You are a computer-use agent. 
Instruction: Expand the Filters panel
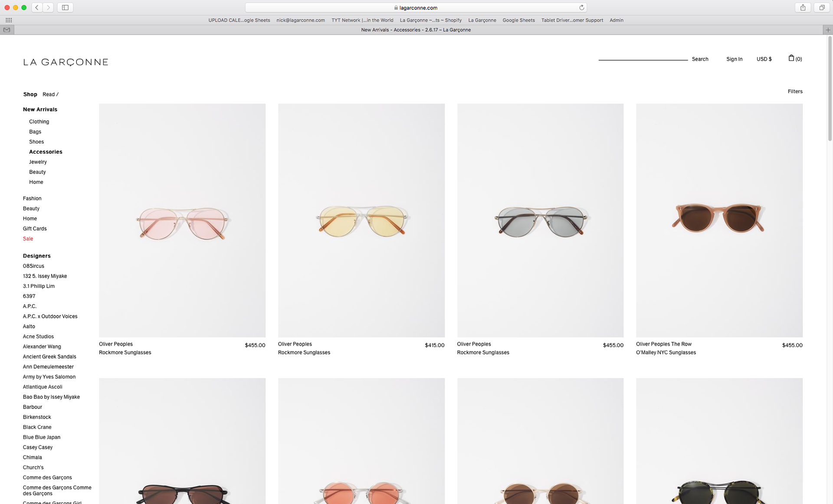795,92
